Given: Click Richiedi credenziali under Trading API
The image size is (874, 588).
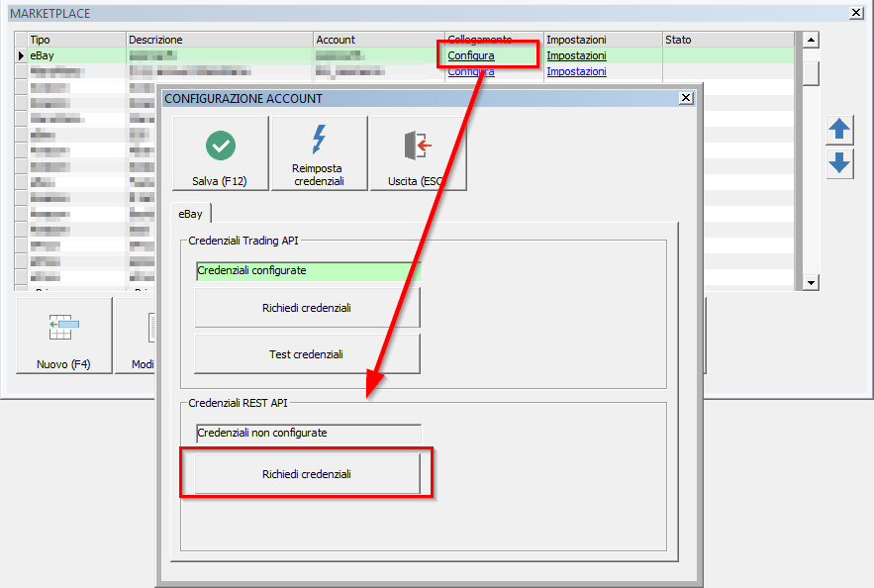Looking at the screenshot, I should (x=307, y=308).
